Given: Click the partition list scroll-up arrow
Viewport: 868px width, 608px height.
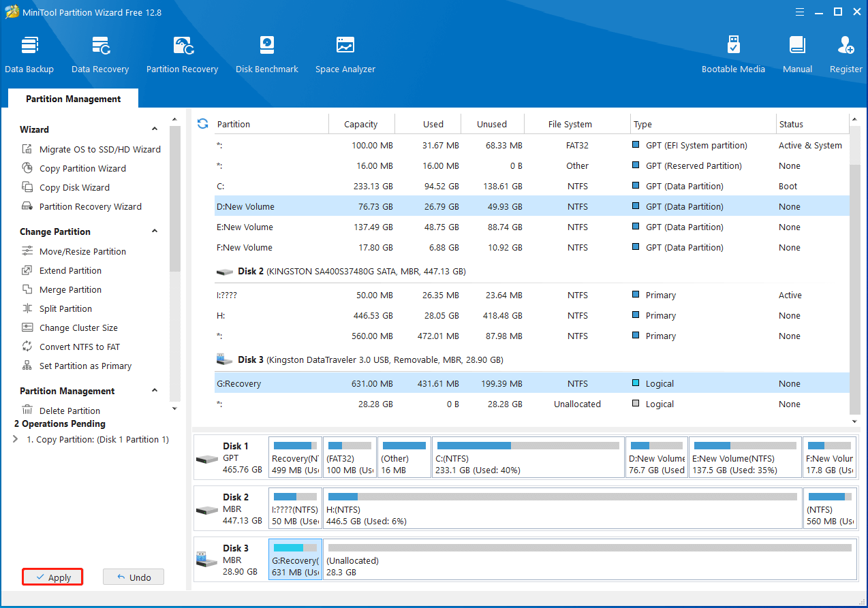Looking at the screenshot, I should [x=855, y=121].
